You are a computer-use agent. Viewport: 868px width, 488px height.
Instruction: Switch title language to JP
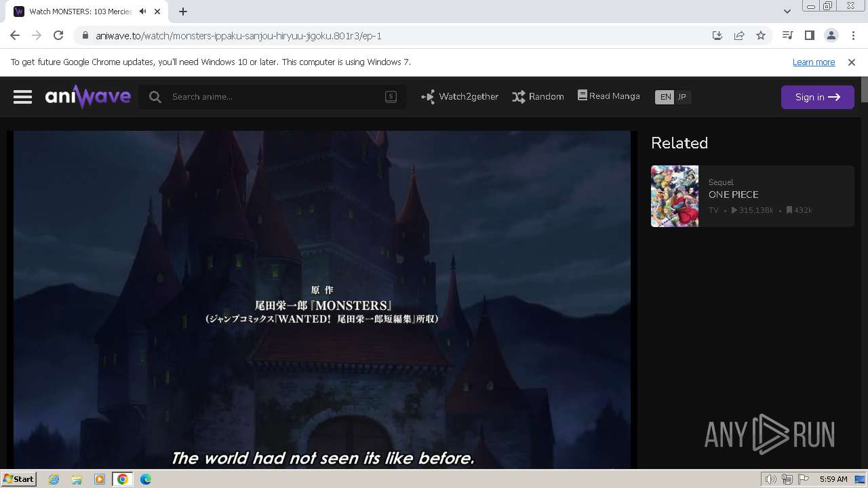(682, 97)
